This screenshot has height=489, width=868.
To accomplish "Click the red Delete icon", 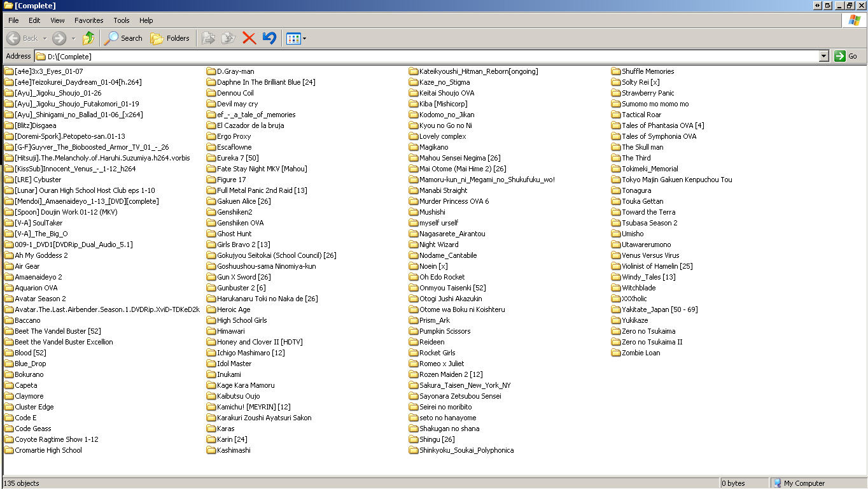I will [x=249, y=38].
